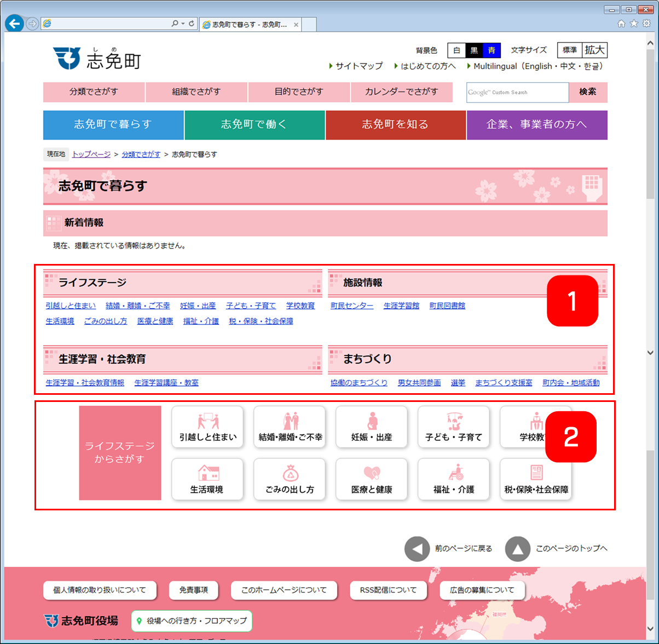Set background color to blue (青)
The width and height of the screenshot is (659, 644).
click(x=492, y=50)
